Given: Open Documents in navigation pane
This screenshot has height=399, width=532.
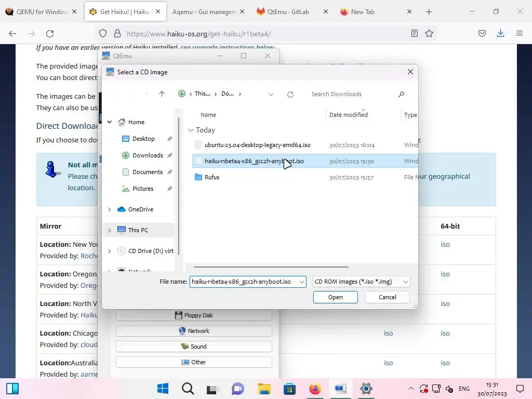Looking at the screenshot, I should [x=147, y=171].
